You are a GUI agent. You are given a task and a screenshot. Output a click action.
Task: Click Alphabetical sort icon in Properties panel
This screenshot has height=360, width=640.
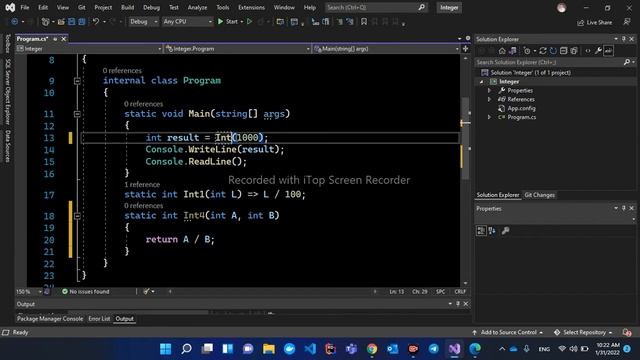(492, 231)
